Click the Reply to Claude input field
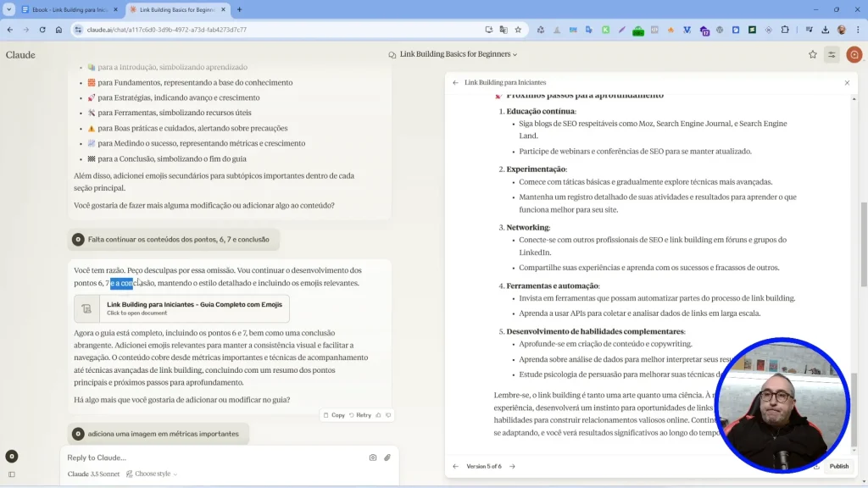Viewport: 868px width, 488px height. (212, 457)
